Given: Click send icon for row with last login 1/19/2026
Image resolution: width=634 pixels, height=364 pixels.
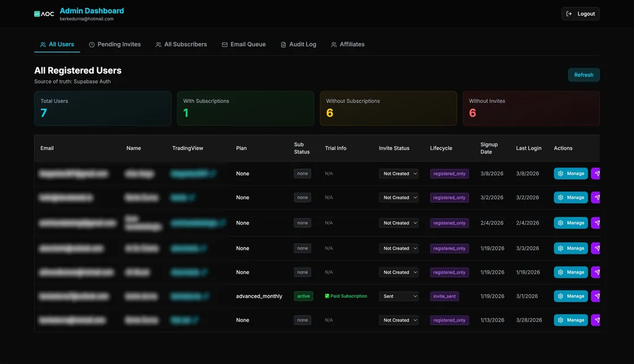Looking at the screenshot, I should tap(596, 272).
